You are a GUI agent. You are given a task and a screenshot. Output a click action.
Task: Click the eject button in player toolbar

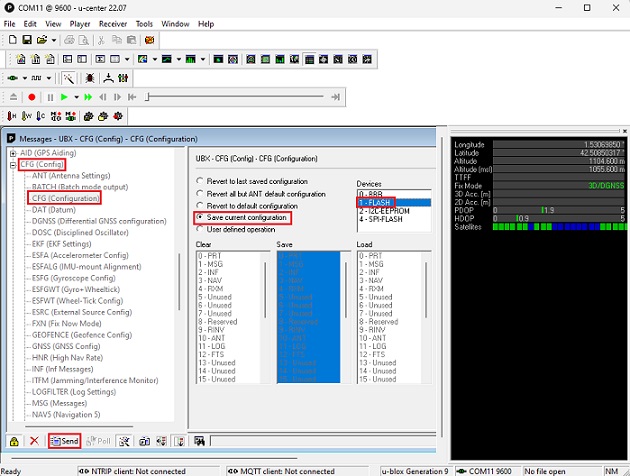12,97
